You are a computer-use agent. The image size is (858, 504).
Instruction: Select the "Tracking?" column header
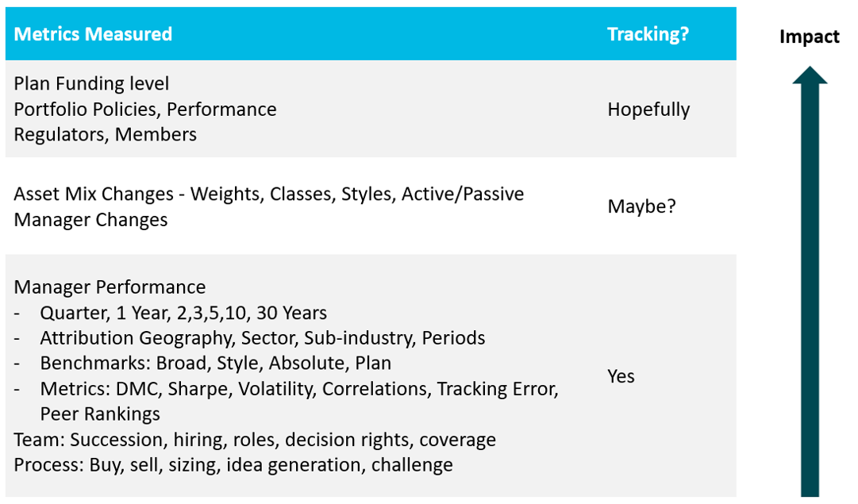(x=648, y=34)
